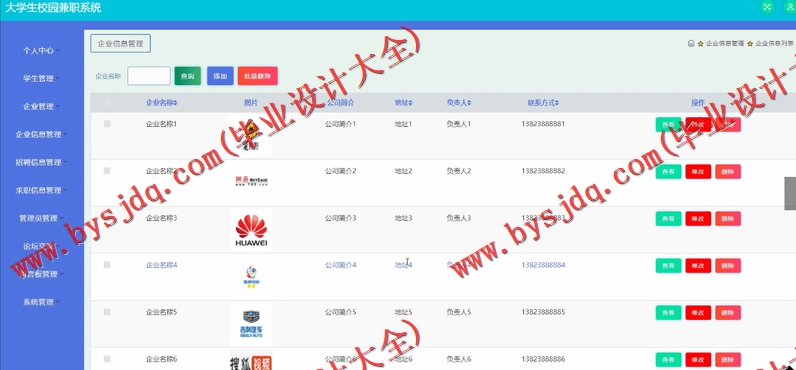Open the logo image for 企业名称1
Image resolution: width=796 pixels, height=370 pixels.
(251, 136)
